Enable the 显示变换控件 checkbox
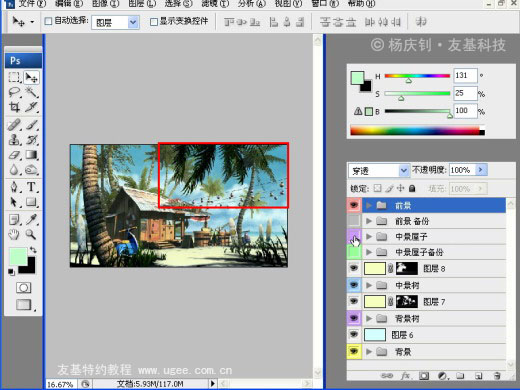Viewport: 520px width, 390px height. [x=154, y=22]
